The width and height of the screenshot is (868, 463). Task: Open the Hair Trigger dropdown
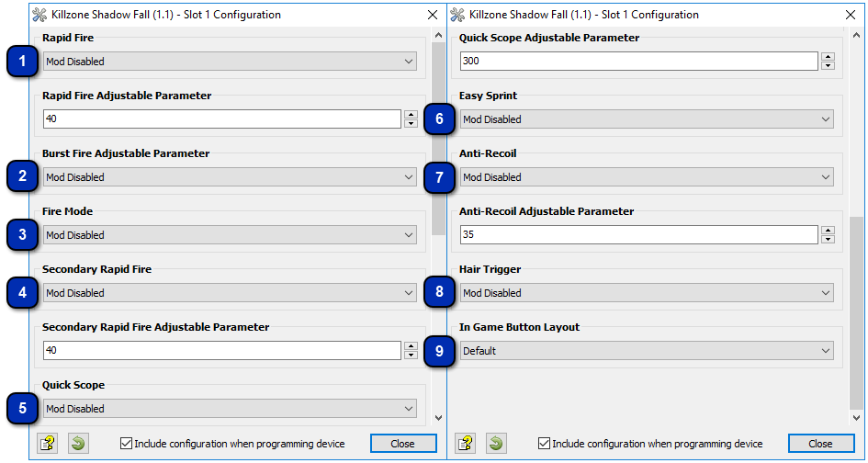point(647,293)
